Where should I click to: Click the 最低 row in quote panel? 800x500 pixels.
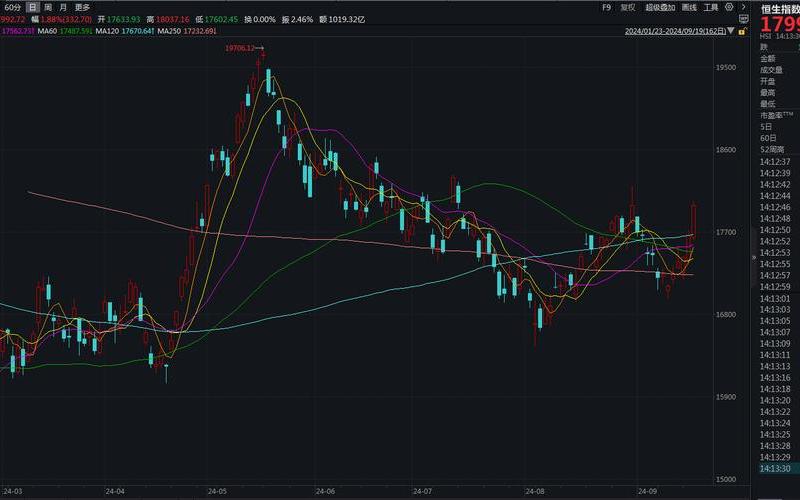coord(767,104)
